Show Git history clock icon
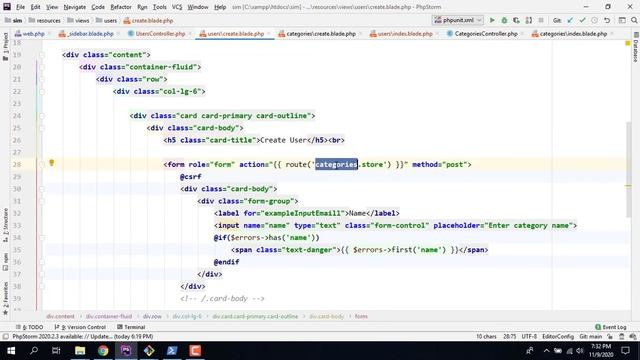 (595, 20)
